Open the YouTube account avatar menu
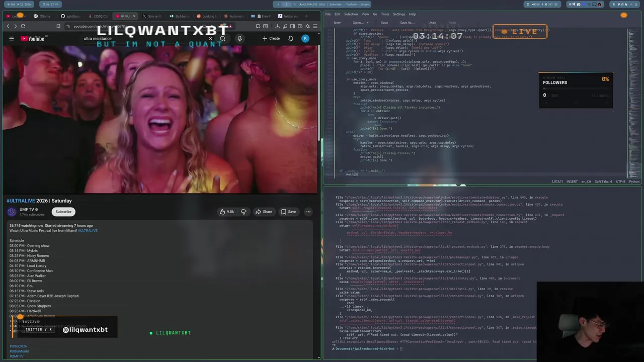Image resolution: width=644 pixels, height=362 pixels. click(x=305, y=39)
